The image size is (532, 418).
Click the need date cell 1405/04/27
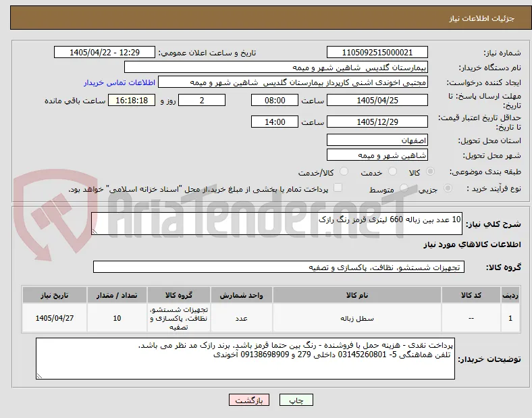coord(55,318)
